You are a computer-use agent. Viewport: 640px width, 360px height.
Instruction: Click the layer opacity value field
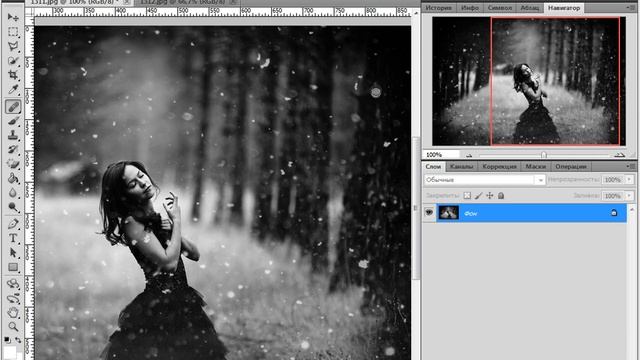click(x=613, y=180)
